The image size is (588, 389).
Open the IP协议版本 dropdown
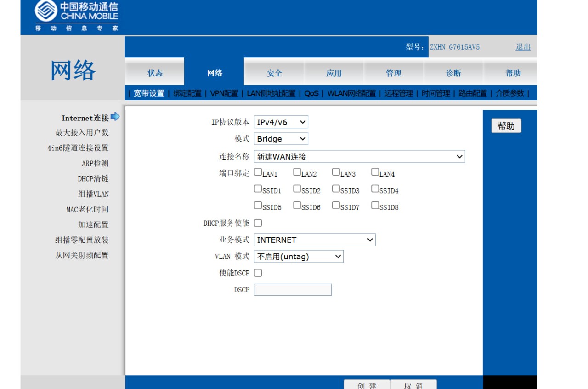pos(281,122)
